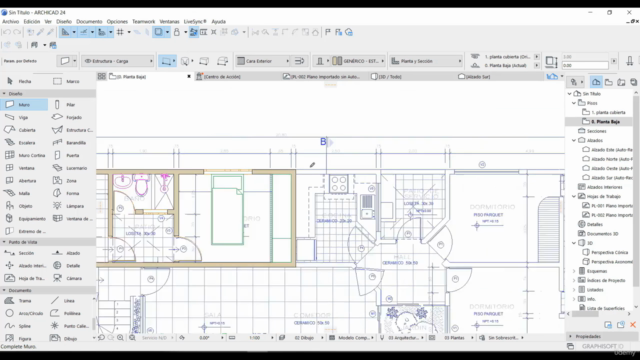Open the Documento menu
The height and width of the screenshot is (360, 640).
pyautogui.click(x=89, y=22)
